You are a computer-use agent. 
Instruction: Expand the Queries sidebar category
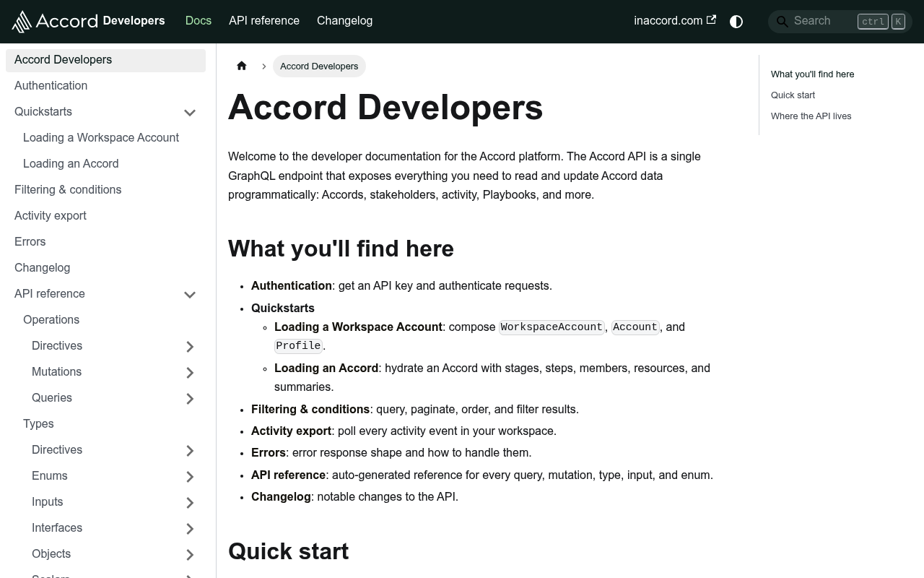pyautogui.click(x=190, y=398)
